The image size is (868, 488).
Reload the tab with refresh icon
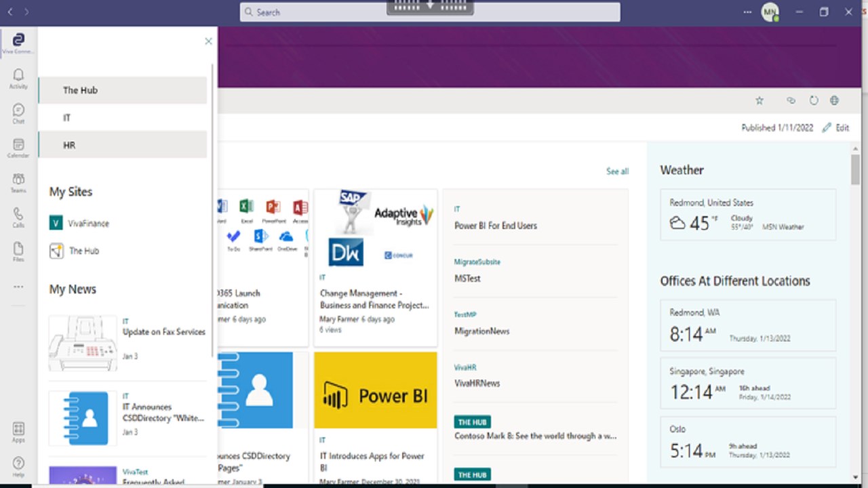(x=814, y=100)
